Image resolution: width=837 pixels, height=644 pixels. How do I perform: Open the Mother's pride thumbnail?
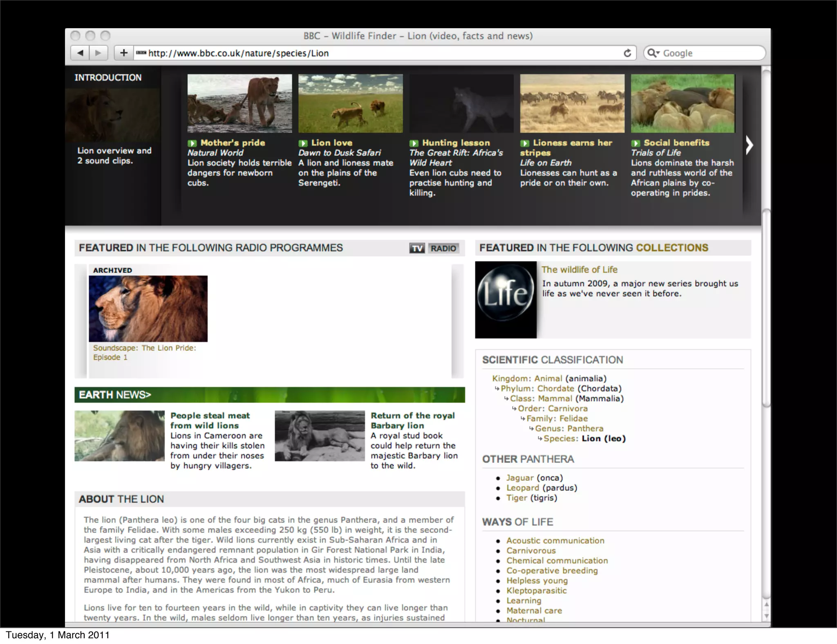coord(239,103)
